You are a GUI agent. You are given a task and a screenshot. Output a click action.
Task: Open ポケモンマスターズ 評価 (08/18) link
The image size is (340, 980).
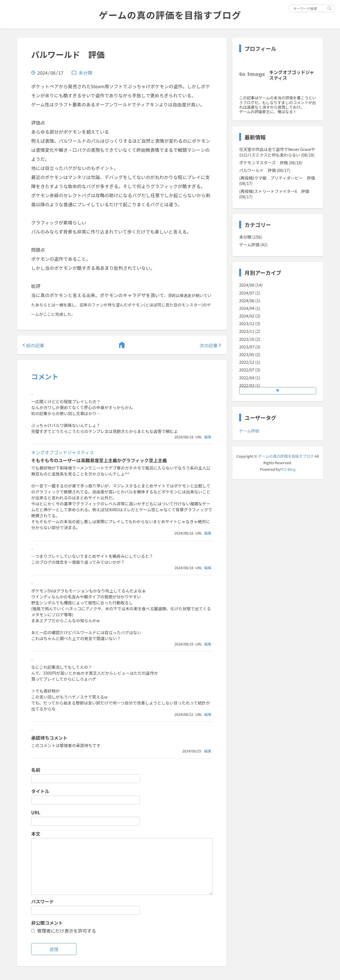(271, 163)
